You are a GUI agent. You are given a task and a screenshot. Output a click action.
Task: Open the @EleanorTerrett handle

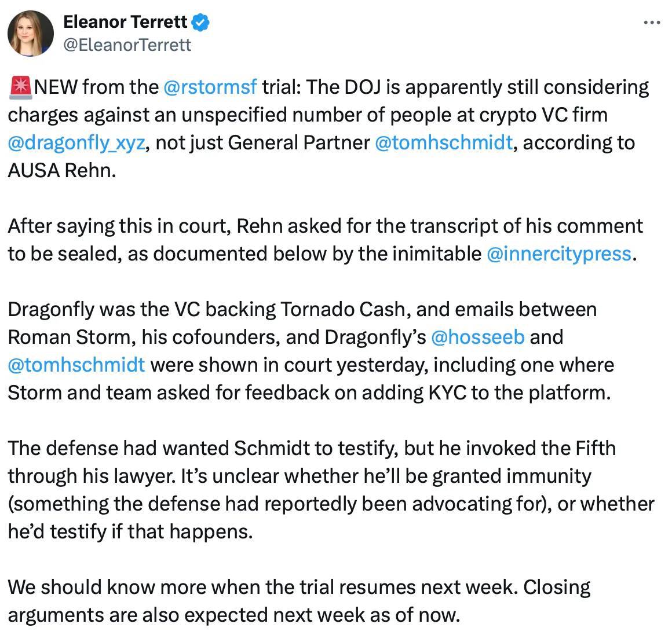[127, 45]
